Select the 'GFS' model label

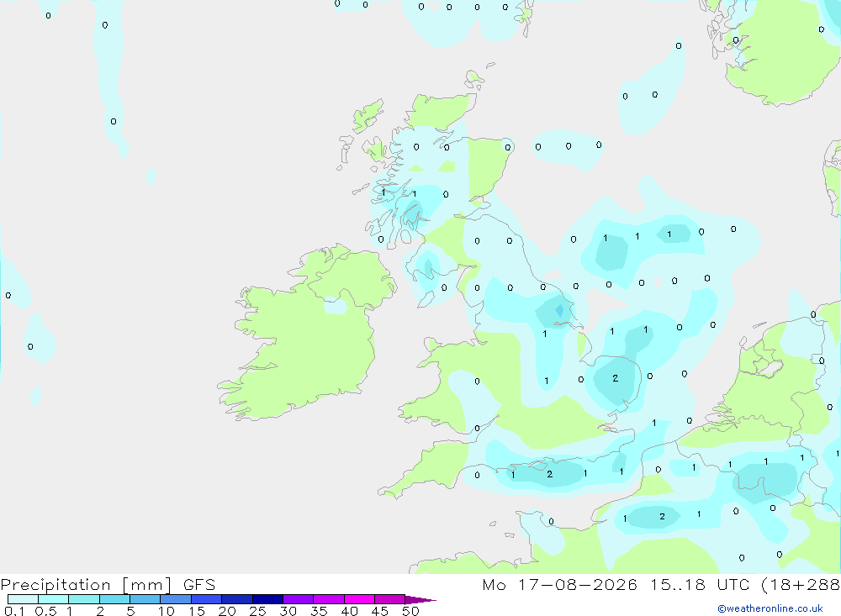click(199, 585)
